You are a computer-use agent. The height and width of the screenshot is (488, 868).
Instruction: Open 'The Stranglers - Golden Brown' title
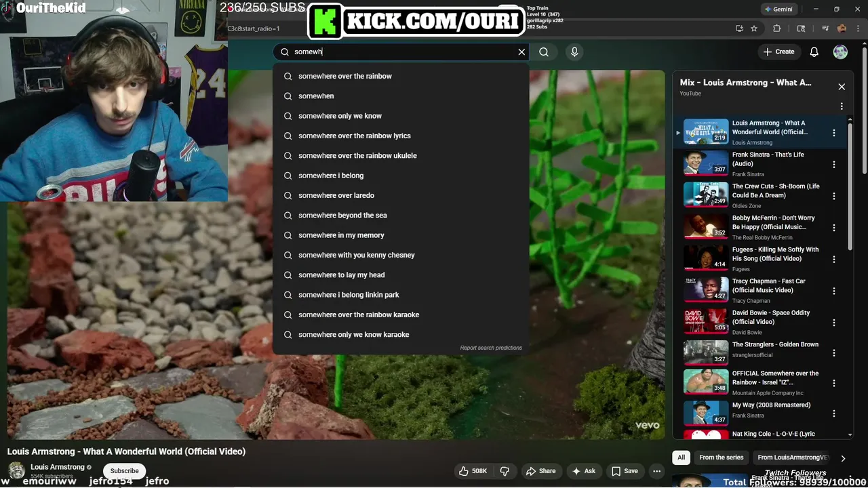pyautogui.click(x=775, y=344)
